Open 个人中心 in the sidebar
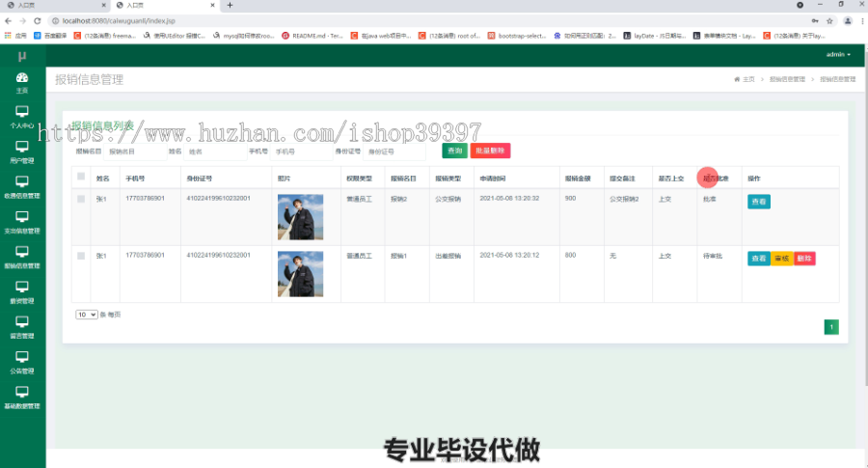Screen dimensions: 868x468 [x=22, y=117]
